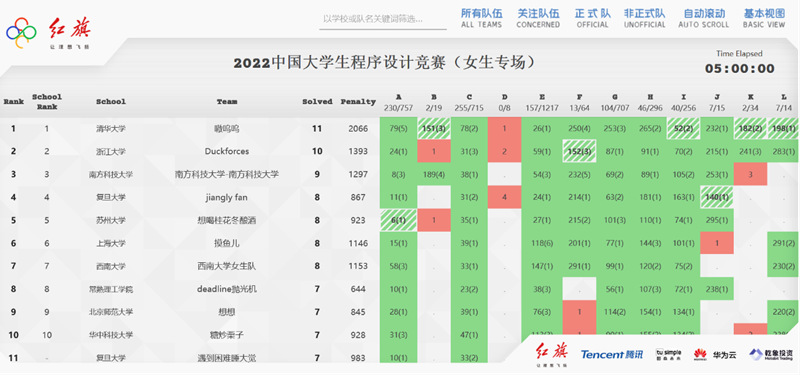Show ALL TEAMS view
The width and height of the screenshot is (800, 375).
[x=481, y=18]
